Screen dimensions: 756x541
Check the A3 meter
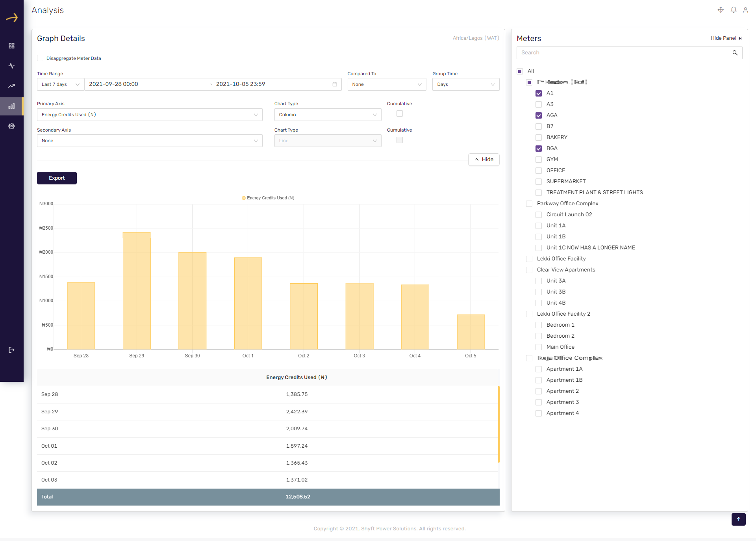click(x=539, y=104)
